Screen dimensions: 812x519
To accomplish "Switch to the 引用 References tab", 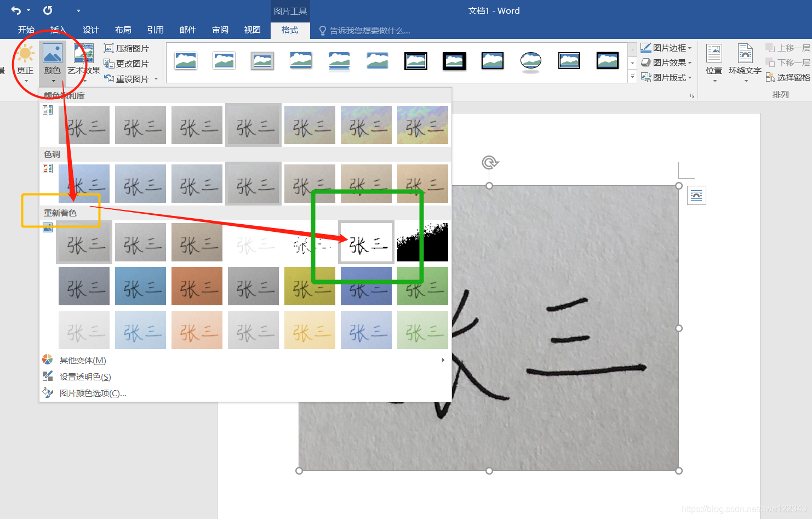I will [x=155, y=30].
